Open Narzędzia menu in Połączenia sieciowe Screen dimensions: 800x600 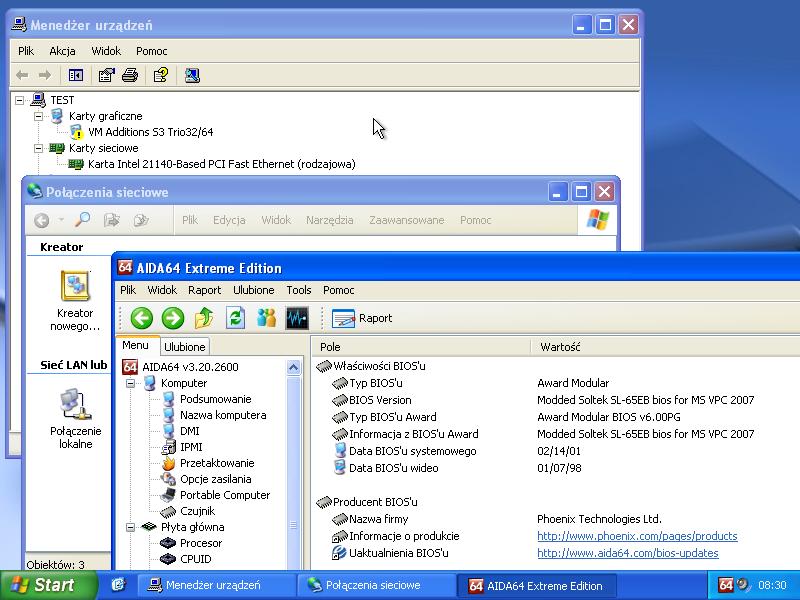330,220
